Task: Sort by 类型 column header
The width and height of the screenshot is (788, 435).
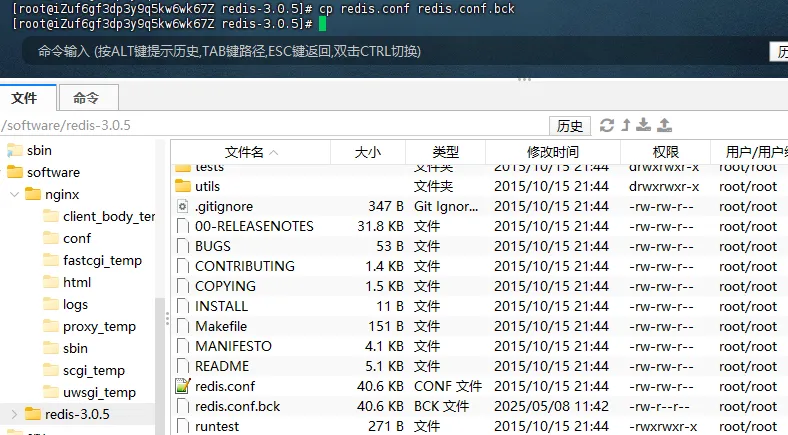Action: point(445,152)
